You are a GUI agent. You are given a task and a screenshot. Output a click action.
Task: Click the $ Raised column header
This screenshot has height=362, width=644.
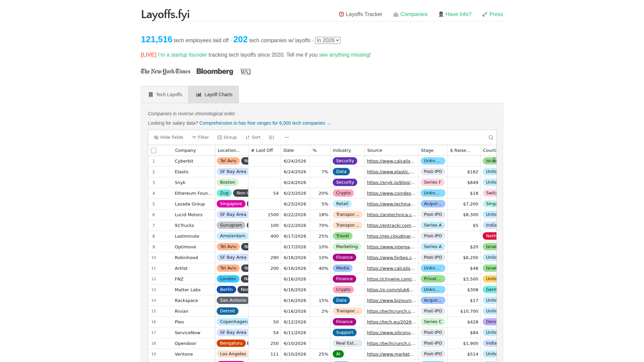(x=464, y=150)
